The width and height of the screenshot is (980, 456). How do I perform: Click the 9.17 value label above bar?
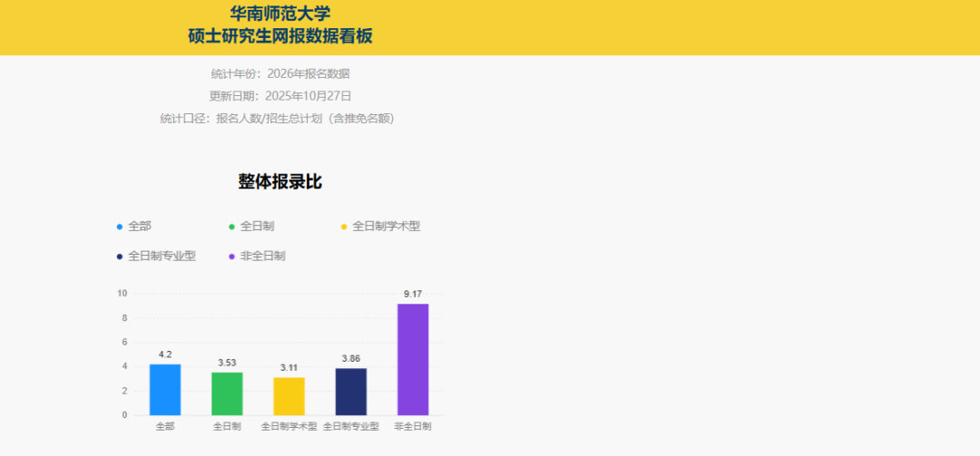pos(413,294)
